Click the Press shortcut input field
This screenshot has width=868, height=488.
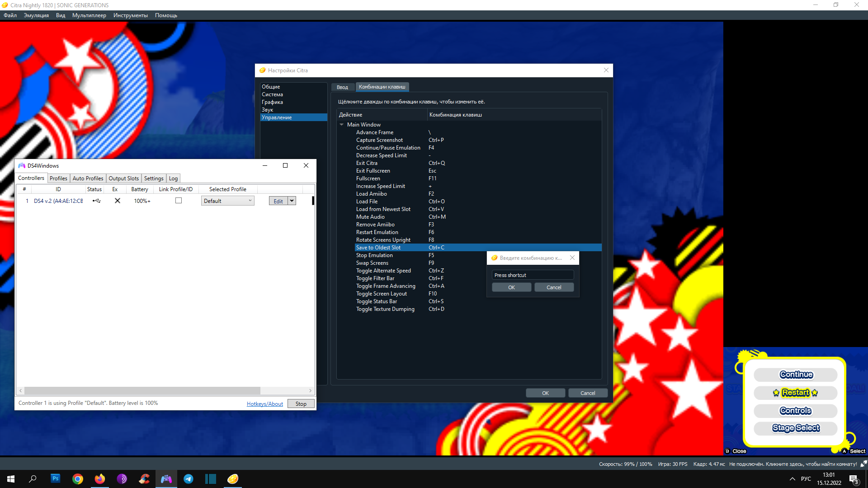[533, 275]
